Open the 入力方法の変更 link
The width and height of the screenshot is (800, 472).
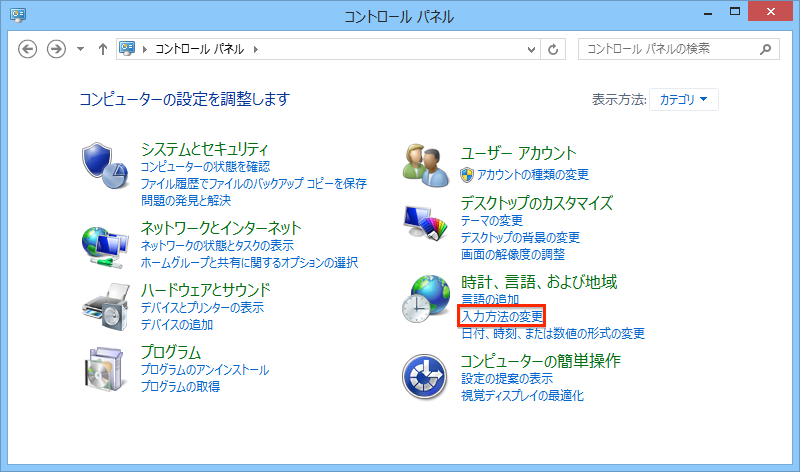(502, 316)
